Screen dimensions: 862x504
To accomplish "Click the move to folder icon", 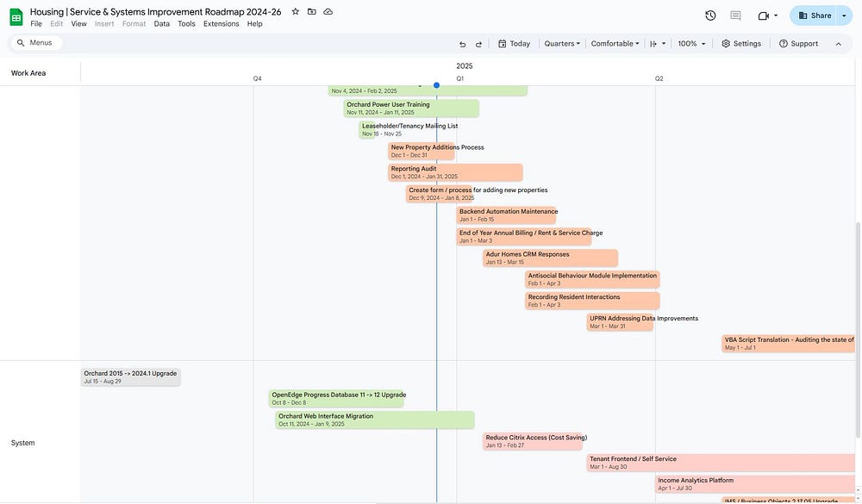I will pyautogui.click(x=312, y=12).
